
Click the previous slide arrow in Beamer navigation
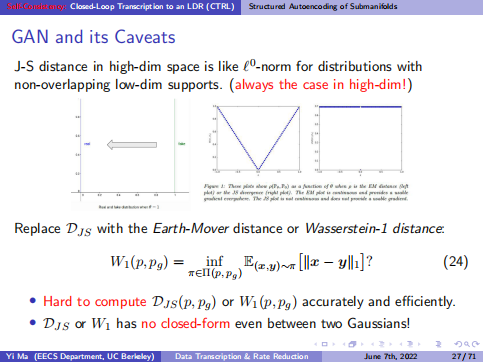pos(316,344)
